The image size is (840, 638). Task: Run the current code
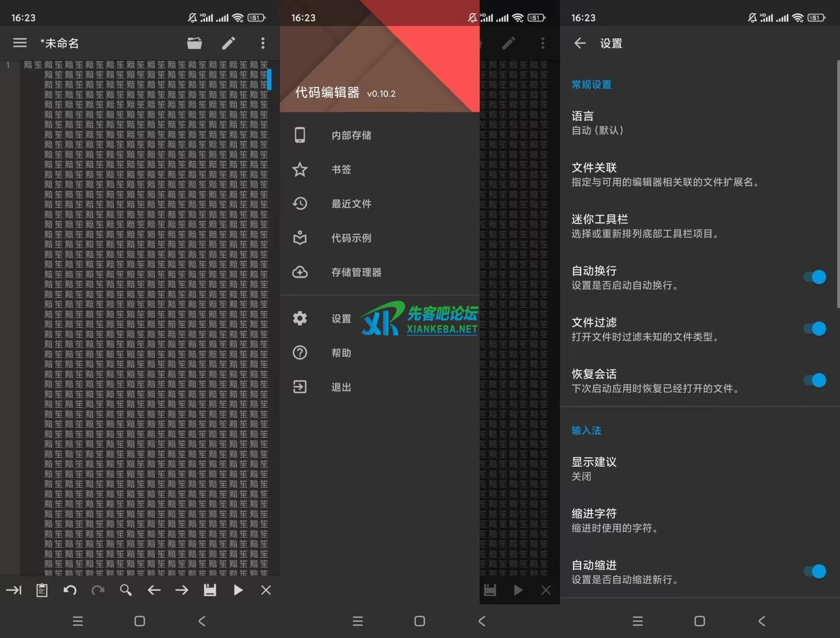238,590
